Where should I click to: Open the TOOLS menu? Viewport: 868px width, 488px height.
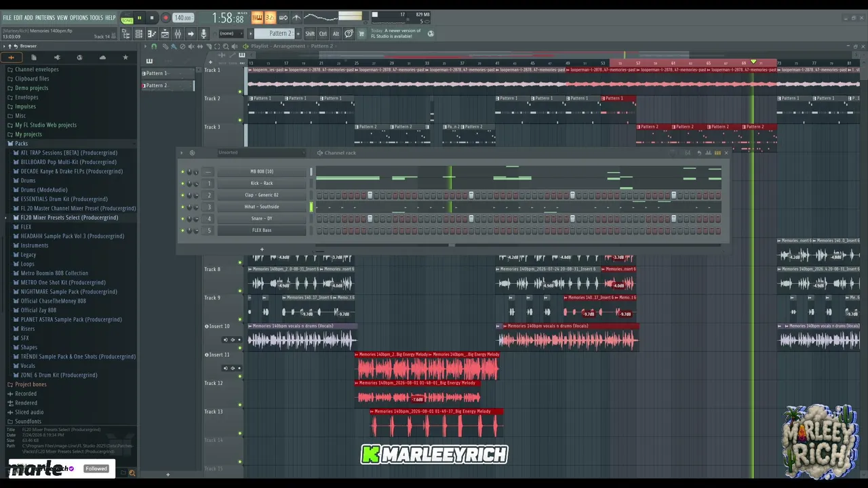point(96,18)
